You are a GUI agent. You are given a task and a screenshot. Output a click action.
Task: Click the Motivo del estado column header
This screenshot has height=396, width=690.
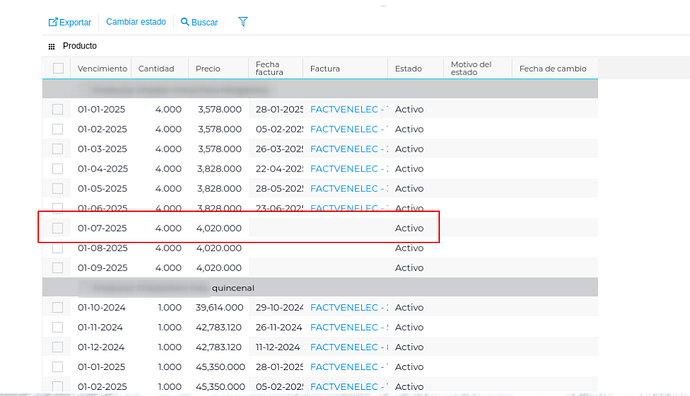tap(471, 68)
